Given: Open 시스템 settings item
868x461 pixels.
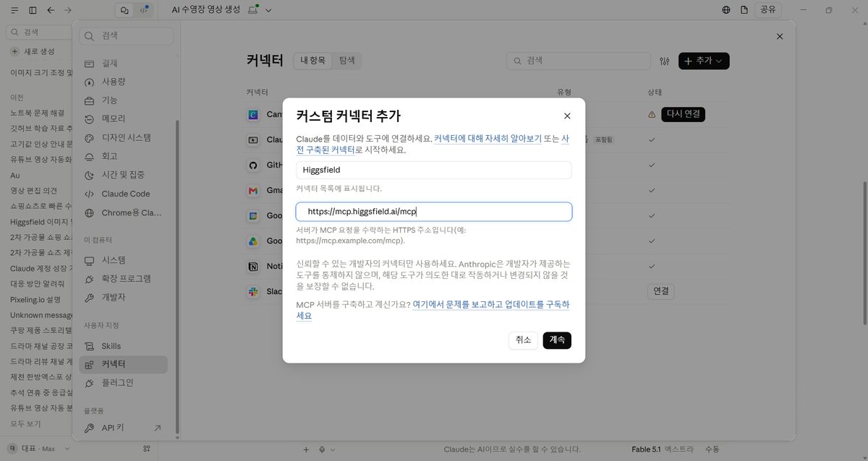Looking at the screenshot, I should 123,260.
